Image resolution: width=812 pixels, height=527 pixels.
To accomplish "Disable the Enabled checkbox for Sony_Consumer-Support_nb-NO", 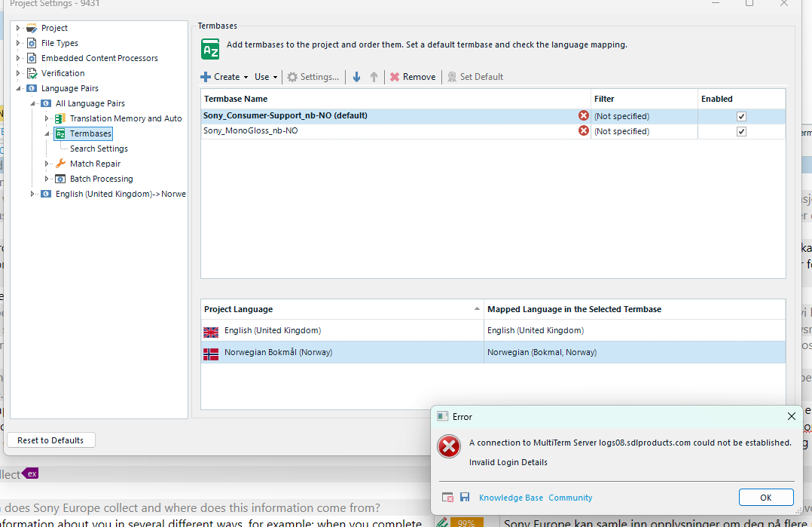I will pos(741,115).
